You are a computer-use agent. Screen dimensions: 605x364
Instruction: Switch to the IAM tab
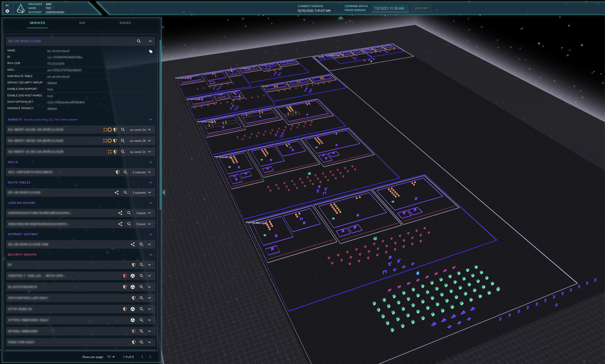[82, 23]
